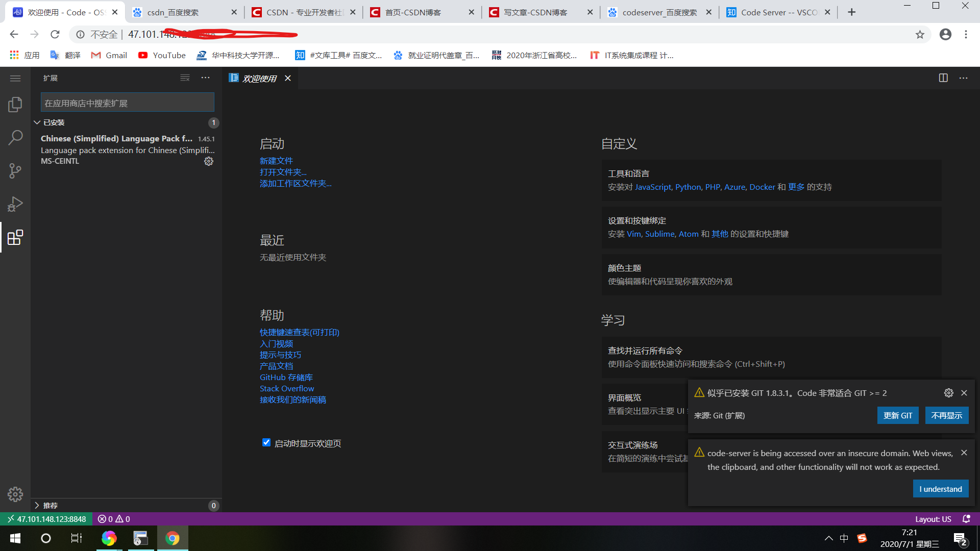The image size is (980, 551).
Task: Open the Source Control view icon
Action: [x=15, y=170]
